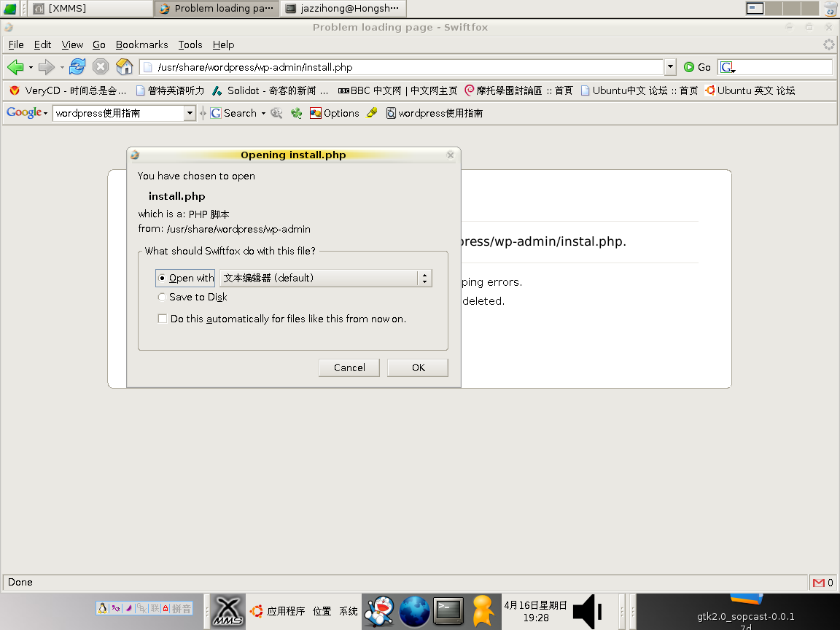Screen dimensions: 840x630
Task: Reload the page with the Refresh icon
Action: (x=77, y=66)
